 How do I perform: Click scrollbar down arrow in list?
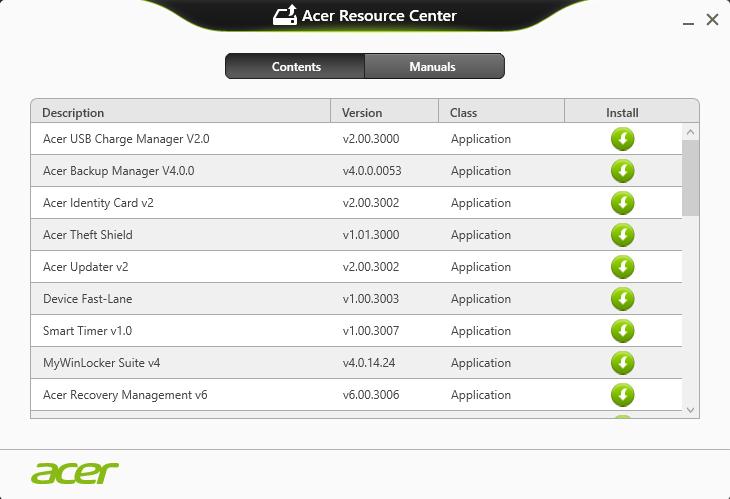click(x=690, y=410)
